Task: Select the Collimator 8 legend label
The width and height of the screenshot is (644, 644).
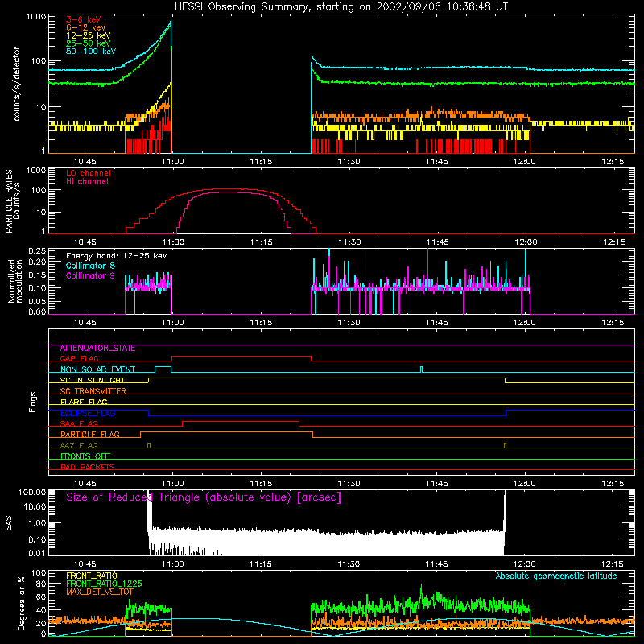Action: (90, 266)
